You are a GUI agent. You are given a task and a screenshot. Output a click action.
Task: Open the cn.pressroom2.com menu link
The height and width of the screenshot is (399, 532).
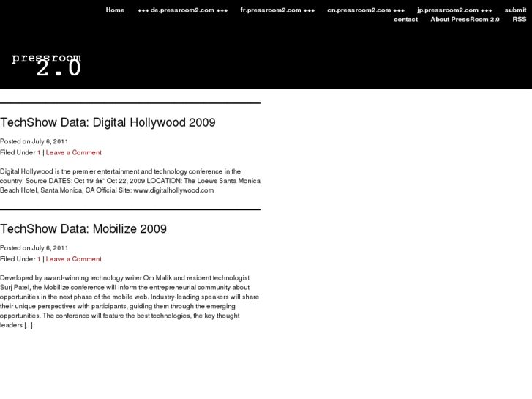tap(366, 10)
